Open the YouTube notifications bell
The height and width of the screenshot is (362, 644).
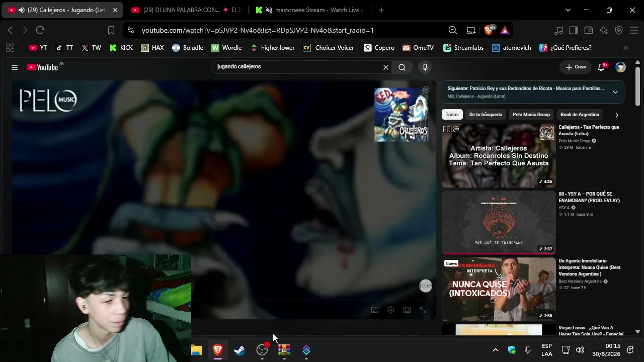[602, 67]
